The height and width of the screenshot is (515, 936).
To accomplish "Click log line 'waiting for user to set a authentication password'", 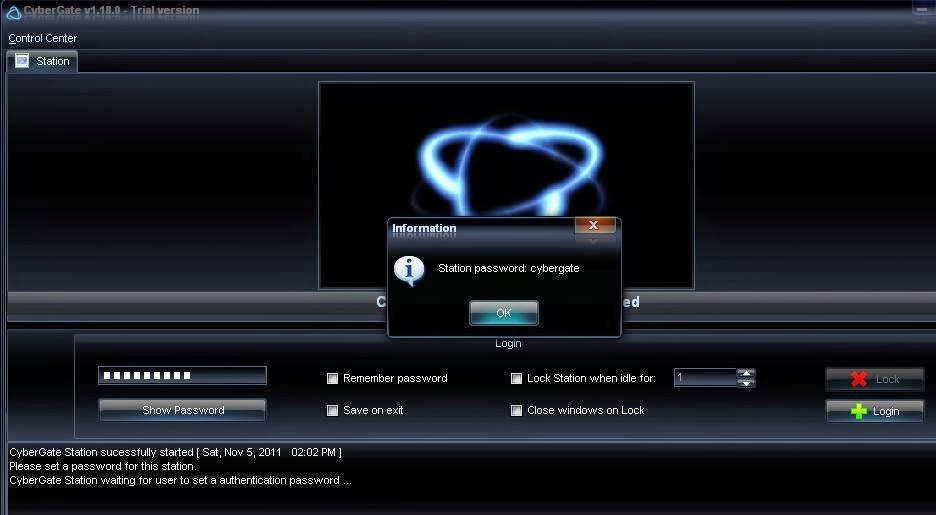I will [x=180, y=480].
